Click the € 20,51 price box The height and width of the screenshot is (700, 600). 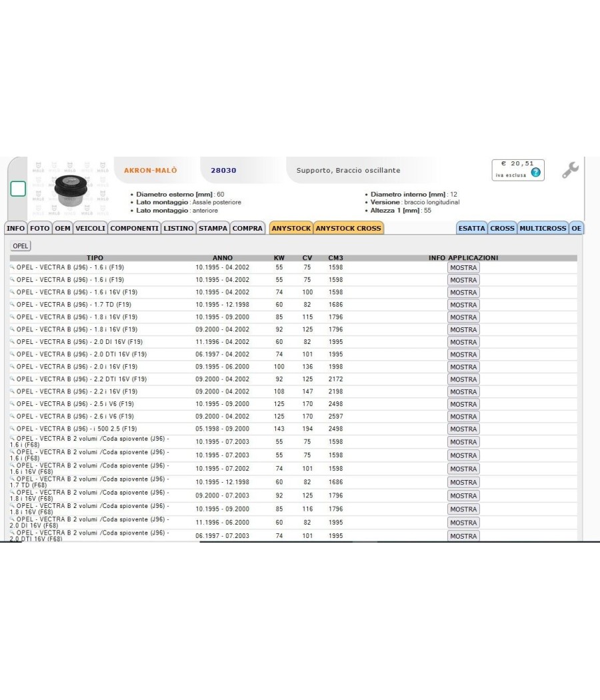(x=518, y=169)
